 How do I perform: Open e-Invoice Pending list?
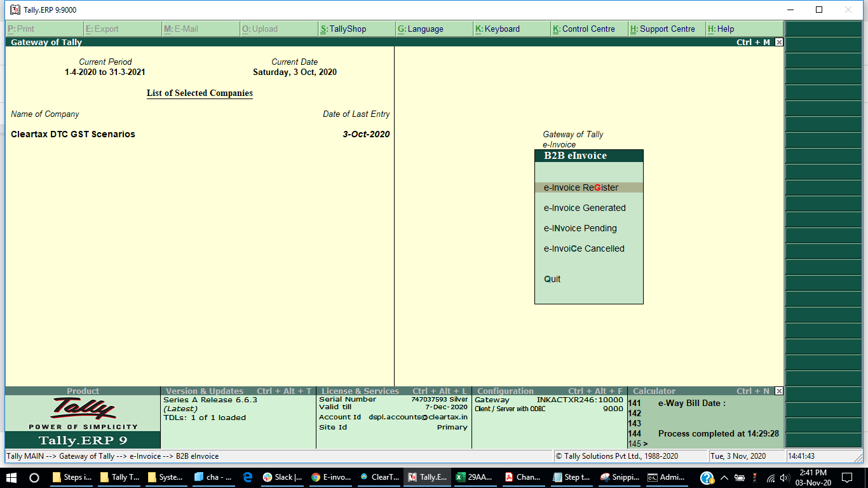coord(580,228)
